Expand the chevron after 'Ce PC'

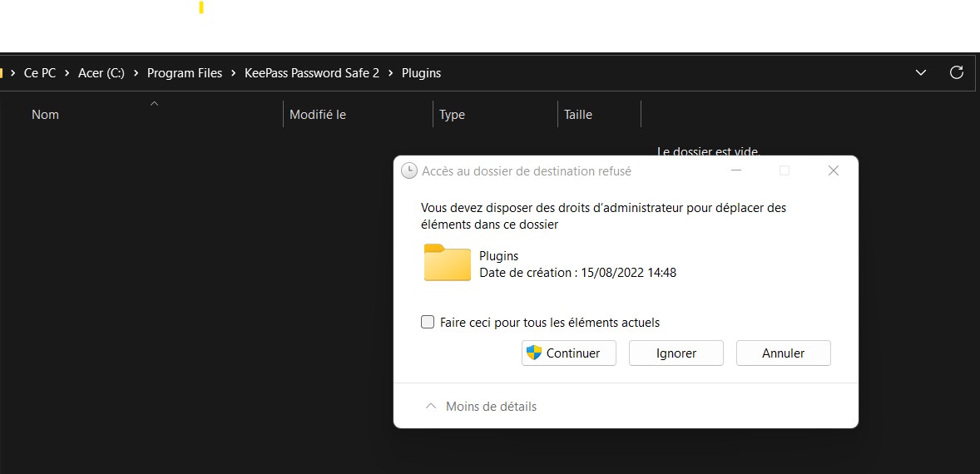click(x=67, y=73)
